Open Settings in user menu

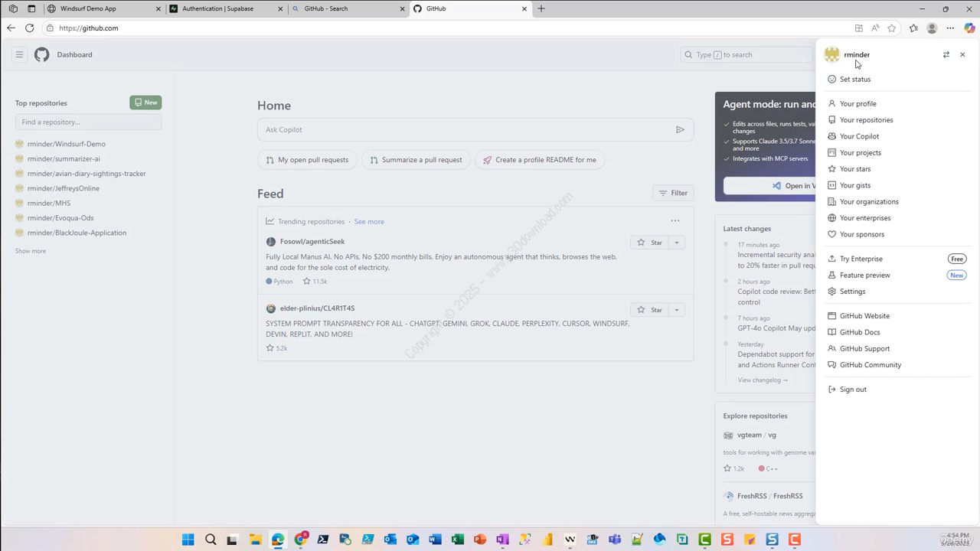(897, 291)
